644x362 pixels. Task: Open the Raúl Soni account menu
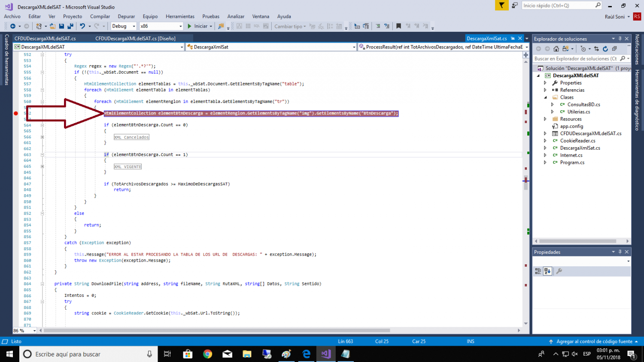click(x=617, y=17)
